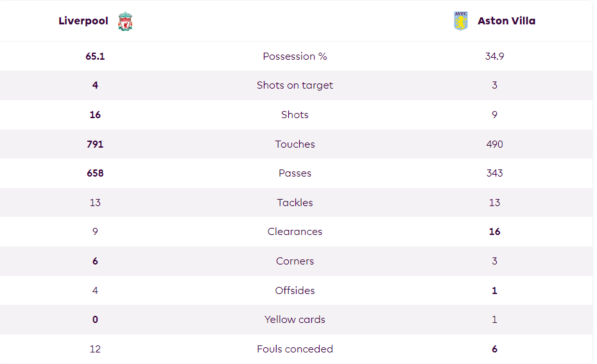Select the Possession % stat label
This screenshot has height=364, width=597.
(x=295, y=56)
